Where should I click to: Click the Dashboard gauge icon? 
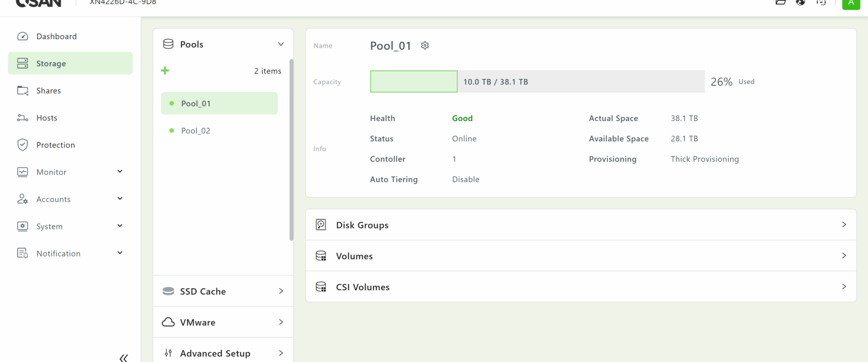23,36
